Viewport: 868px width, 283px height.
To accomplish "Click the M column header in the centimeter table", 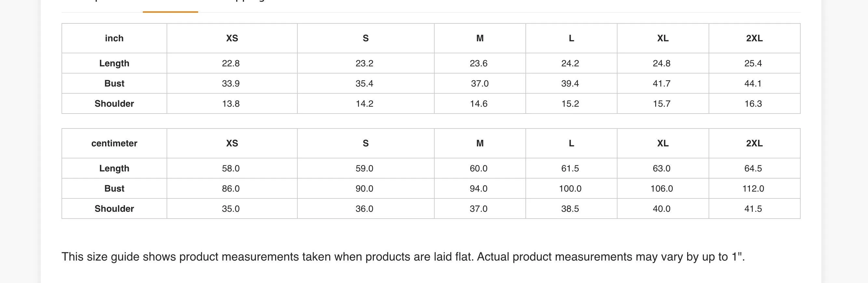I will pos(480,143).
